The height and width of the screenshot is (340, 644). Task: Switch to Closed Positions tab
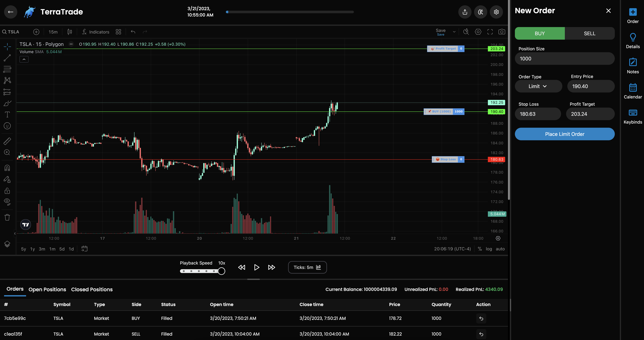coord(92,289)
